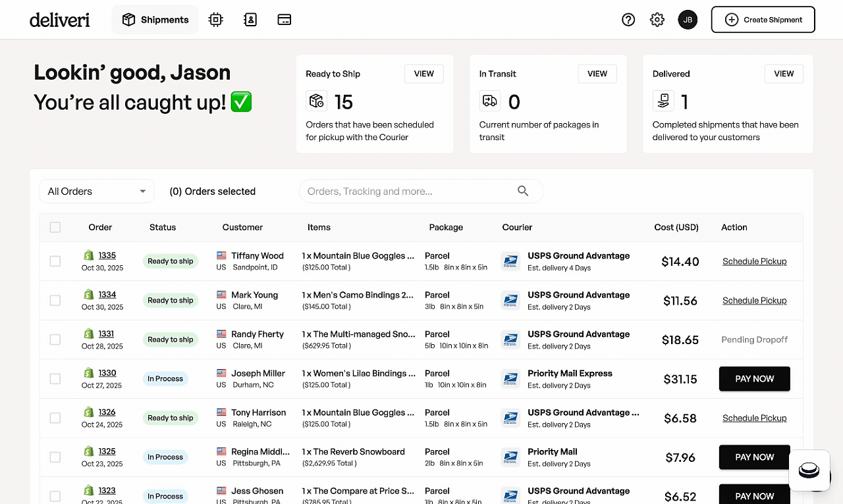Tick the select-all checkbox in table header
This screenshot has width=843, height=504.
(x=55, y=227)
